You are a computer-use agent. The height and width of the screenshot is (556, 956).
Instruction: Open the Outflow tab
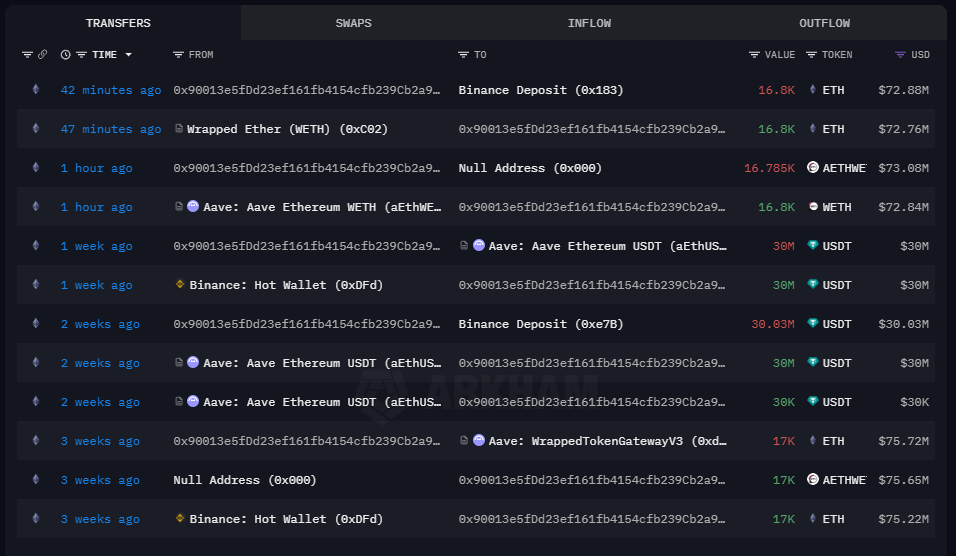tap(824, 23)
